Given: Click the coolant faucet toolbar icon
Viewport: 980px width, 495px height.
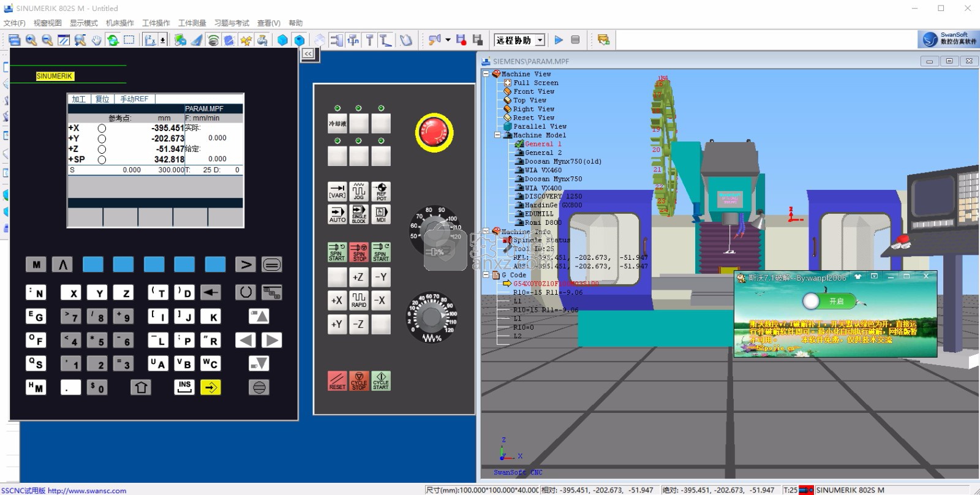Looking at the screenshot, I should [262, 40].
